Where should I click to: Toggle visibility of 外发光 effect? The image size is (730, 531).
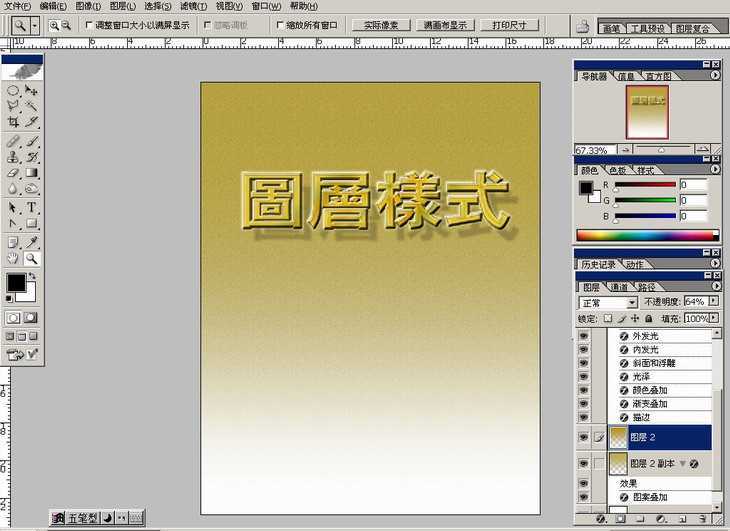coord(583,336)
